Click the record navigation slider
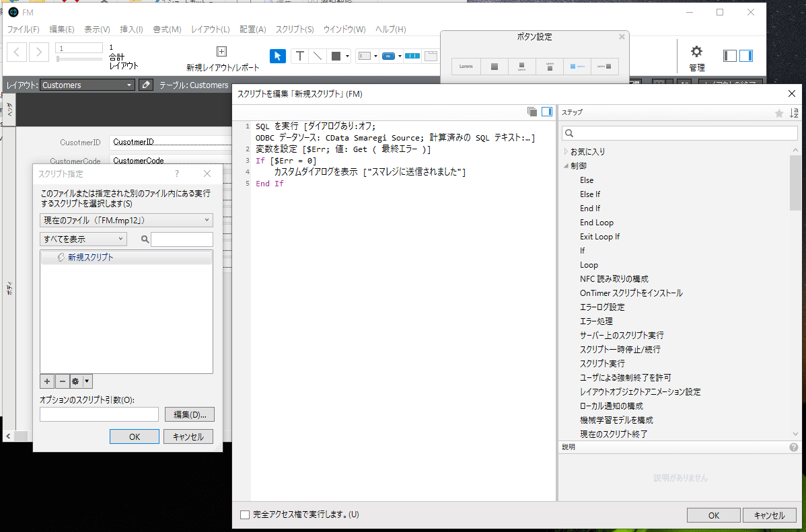Screen dimensions: 806x532 coord(79,59)
